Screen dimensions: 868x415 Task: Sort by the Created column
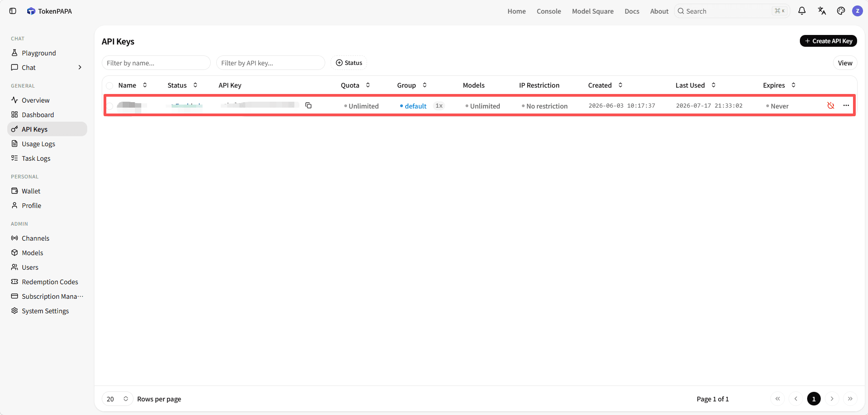pyautogui.click(x=605, y=85)
